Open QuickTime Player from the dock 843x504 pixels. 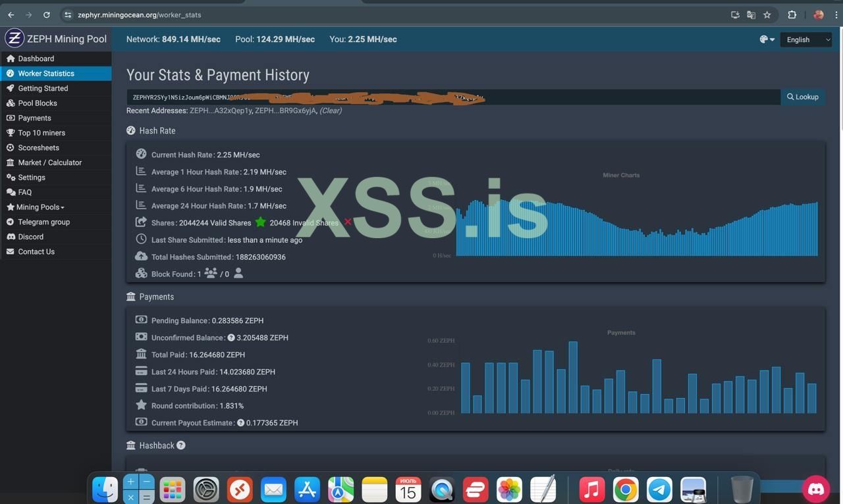click(x=442, y=490)
